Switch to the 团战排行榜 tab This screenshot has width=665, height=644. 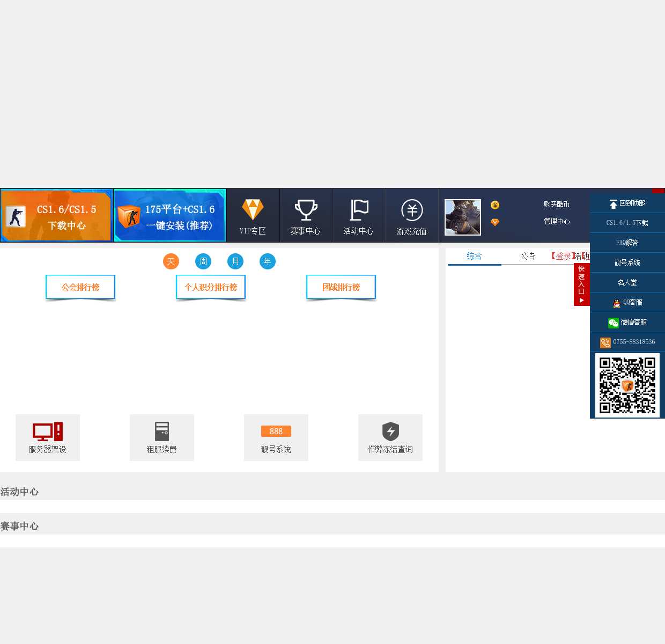341,287
